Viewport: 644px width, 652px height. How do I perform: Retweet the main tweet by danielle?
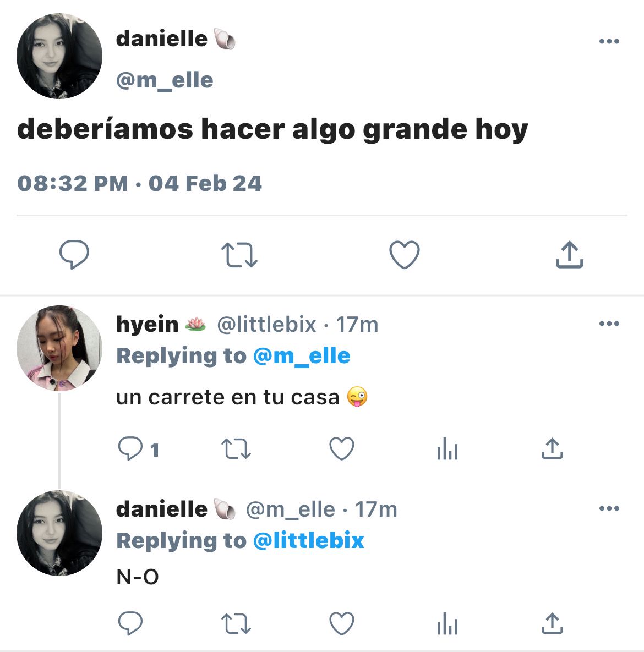tap(239, 255)
